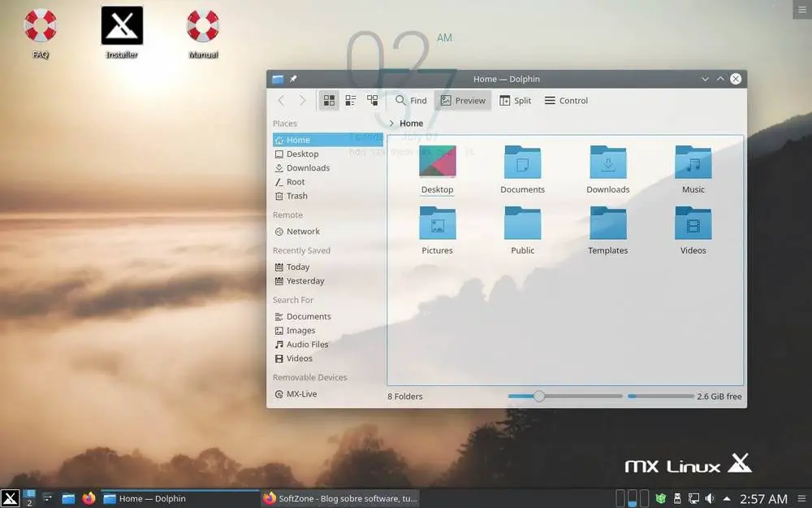Screen dimensions: 812x508
Task: Show files saved Today
Action: [x=328, y=267]
